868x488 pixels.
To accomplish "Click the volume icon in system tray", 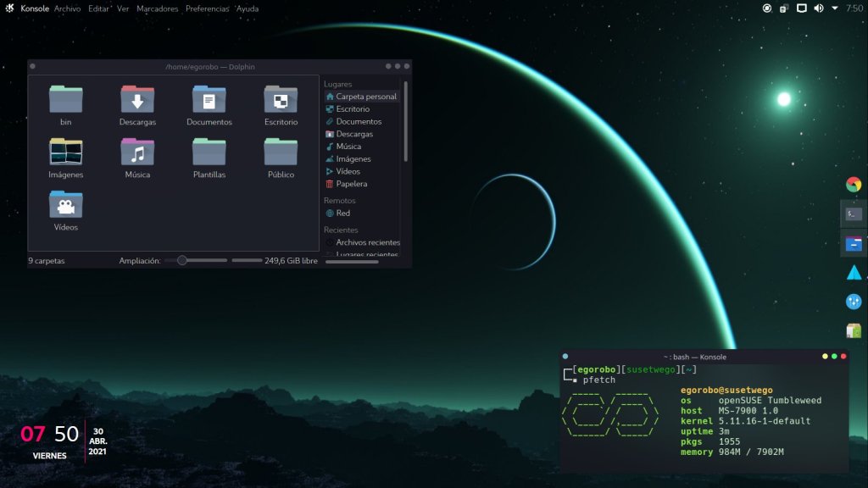I will tap(819, 8).
